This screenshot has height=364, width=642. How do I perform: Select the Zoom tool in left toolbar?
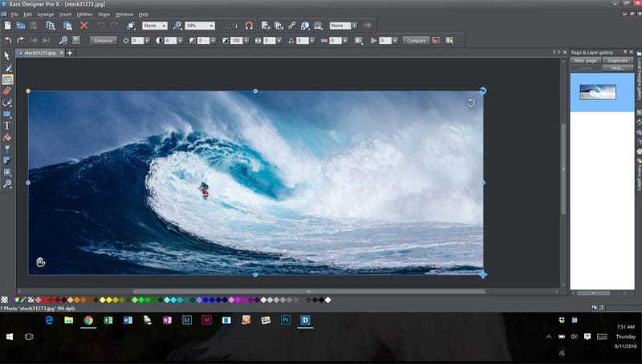[x=7, y=184]
